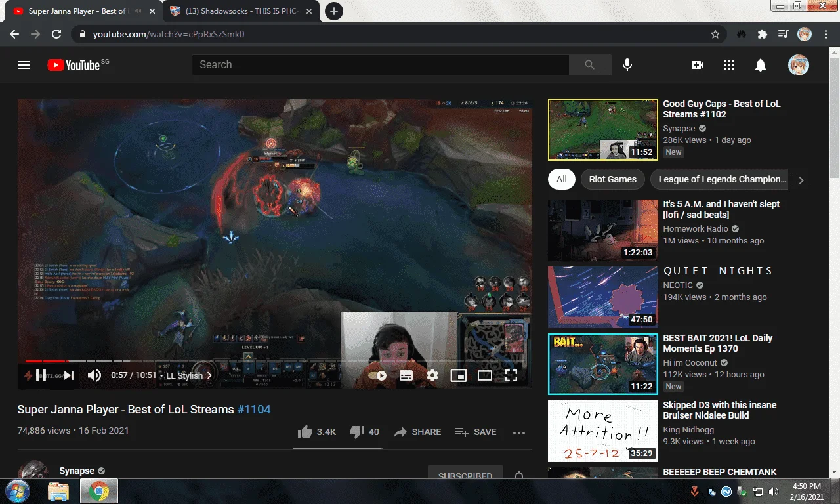Open notification settings bell beside Subscribed
Viewport: 840px width, 504px height.
519,475
